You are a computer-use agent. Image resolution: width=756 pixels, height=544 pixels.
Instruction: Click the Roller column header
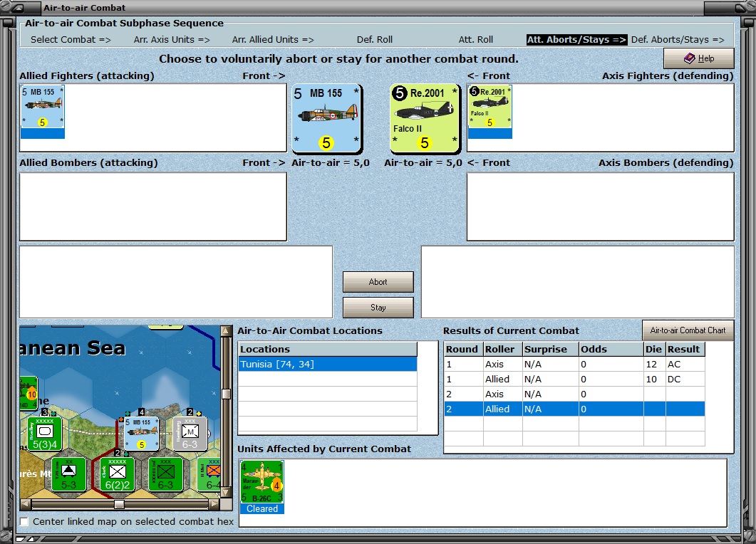(x=503, y=350)
